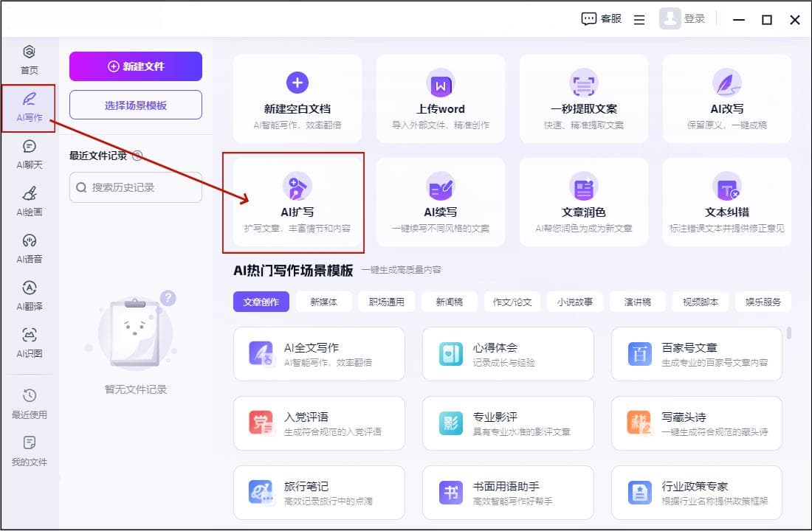Open AI写作 in the sidebar
The image size is (812, 531).
tap(29, 107)
